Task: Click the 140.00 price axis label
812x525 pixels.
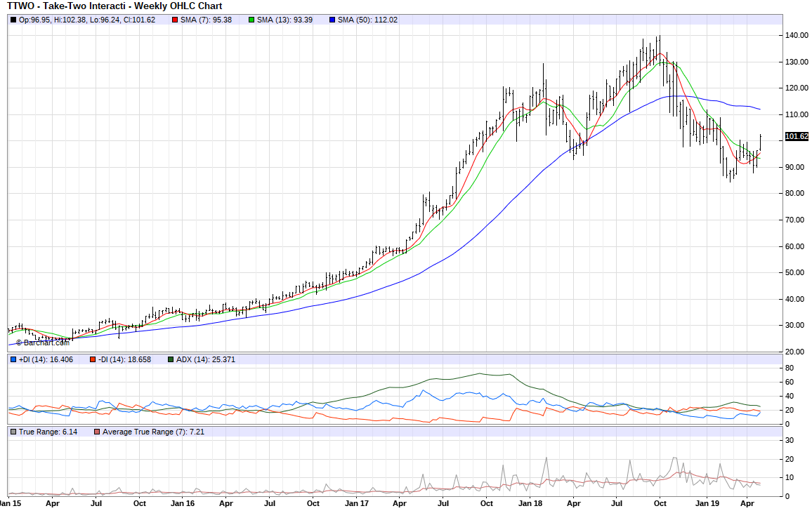Action: tap(797, 35)
